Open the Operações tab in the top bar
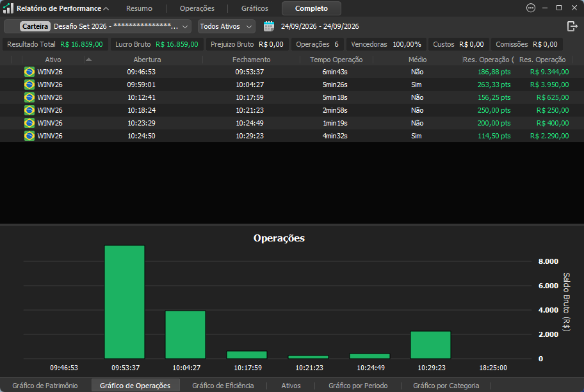 tap(197, 8)
